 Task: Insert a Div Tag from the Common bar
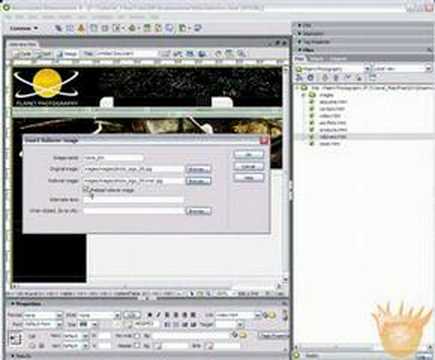point(104,28)
